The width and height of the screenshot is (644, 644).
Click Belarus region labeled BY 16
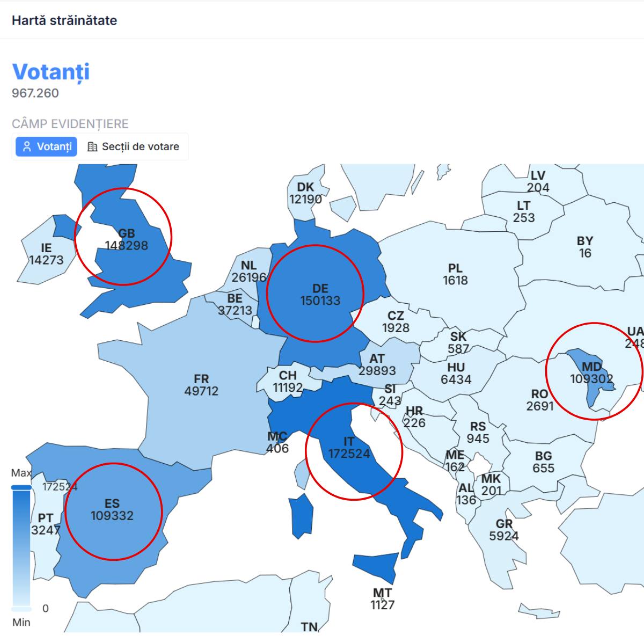pyautogui.click(x=585, y=247)
